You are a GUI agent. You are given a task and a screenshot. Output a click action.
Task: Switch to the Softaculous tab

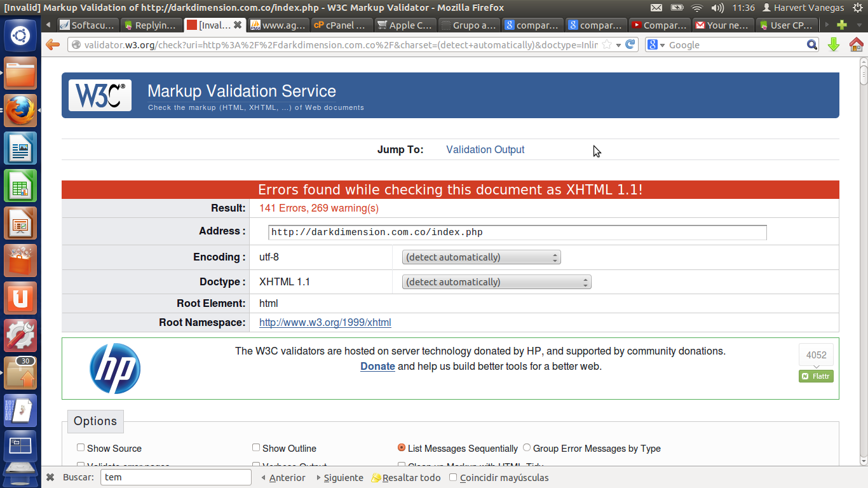point(88,25)
